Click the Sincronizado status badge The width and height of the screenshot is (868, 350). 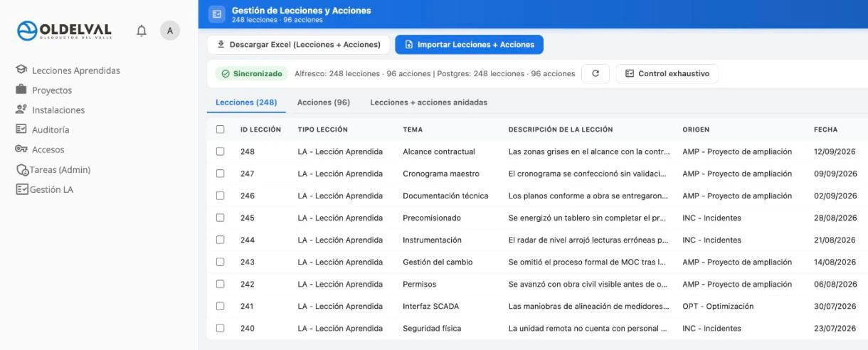pyautogui.click(x=251, y=73)
